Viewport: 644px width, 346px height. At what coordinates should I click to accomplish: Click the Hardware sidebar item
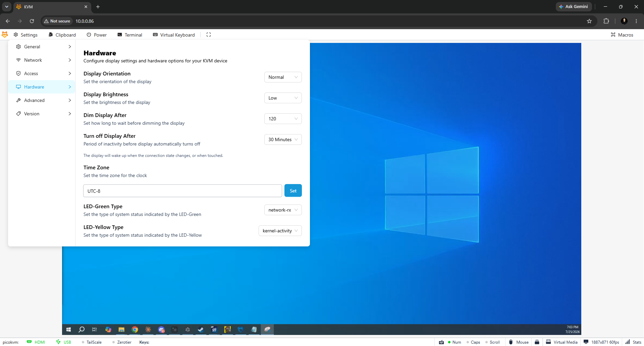pos(42,87)
